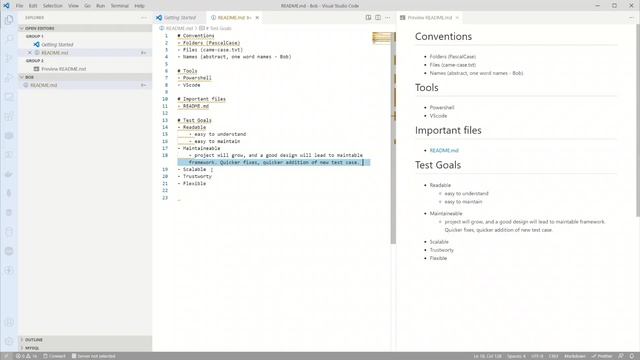The image size is (640, 360).
Task: Open the Search view in activity bar
Action: point(9,39)
